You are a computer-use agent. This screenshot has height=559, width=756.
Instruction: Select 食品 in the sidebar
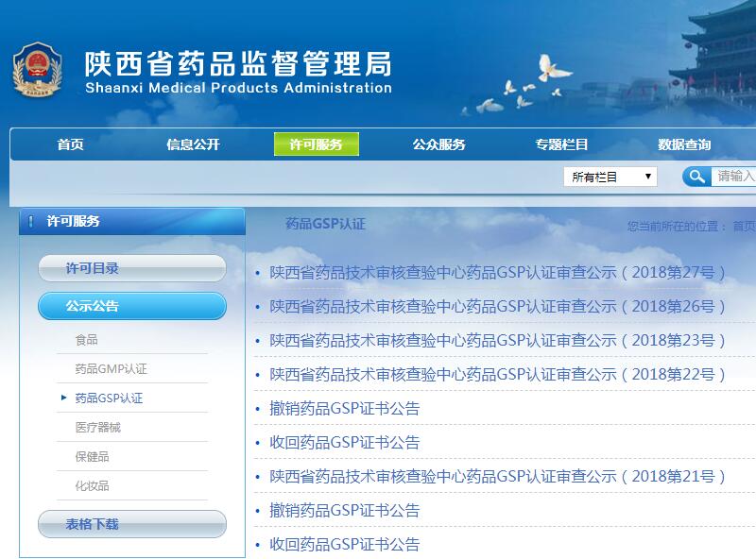point(87,340)
